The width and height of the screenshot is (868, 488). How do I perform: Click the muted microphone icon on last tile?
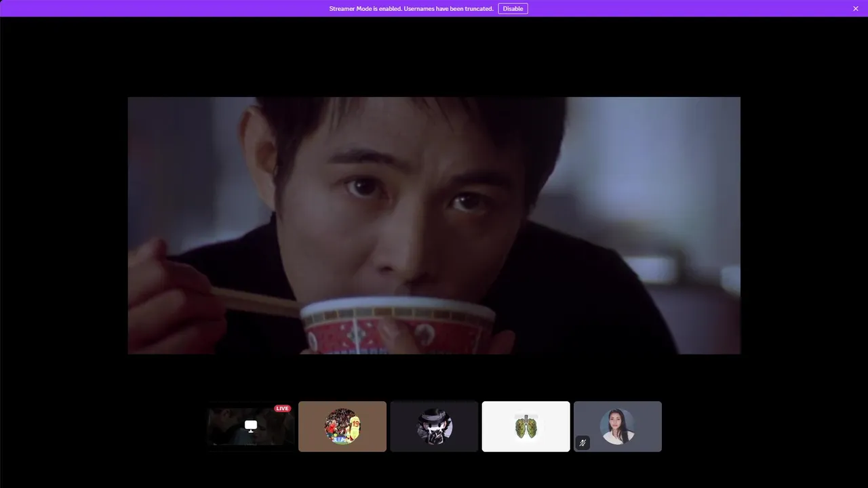583,443
